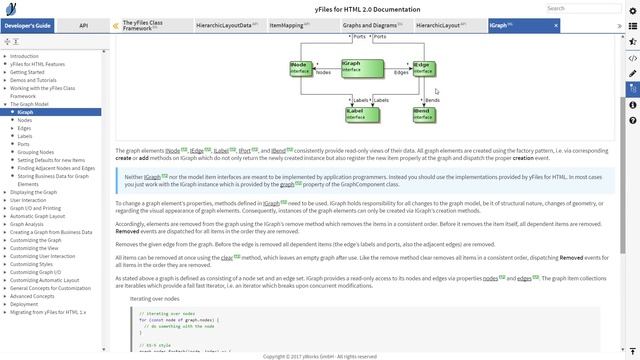Select Edges in the navigation tree

(24, 128)
